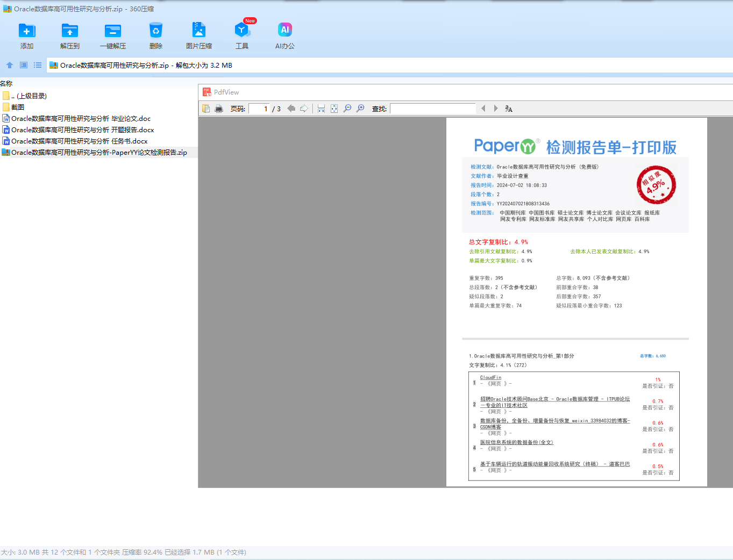Click the archive path address bar

pos(389,65)
